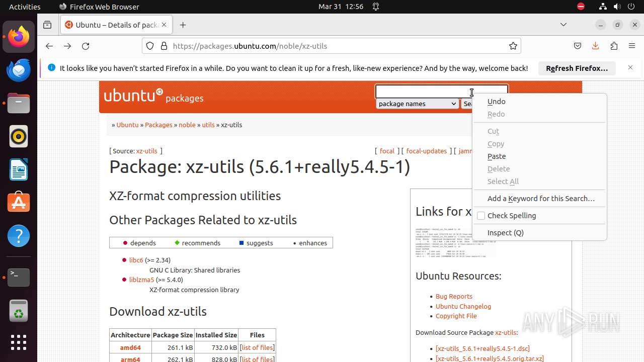Select the Ubuntu package details tab
Viewport: 644px width, 362px height.
click(116, 25)
